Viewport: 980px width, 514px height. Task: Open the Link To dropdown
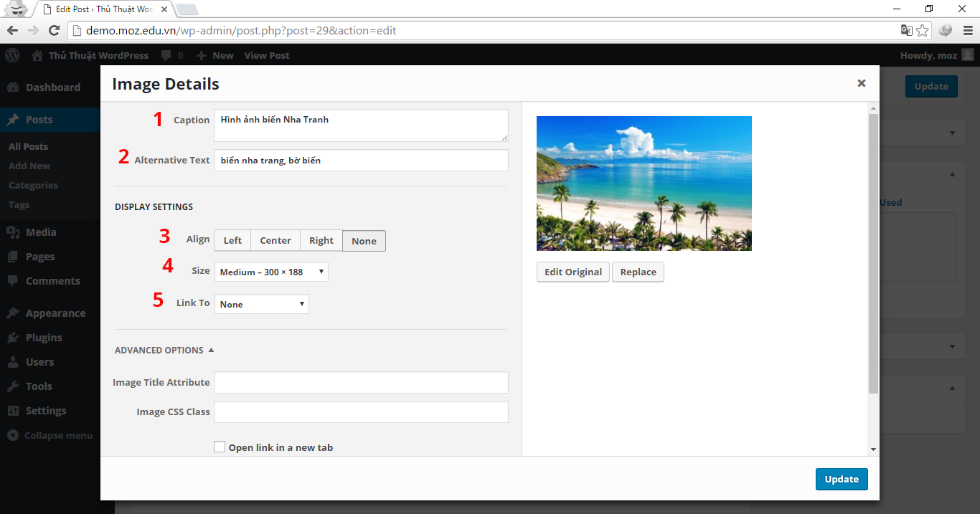coord(262,304)
